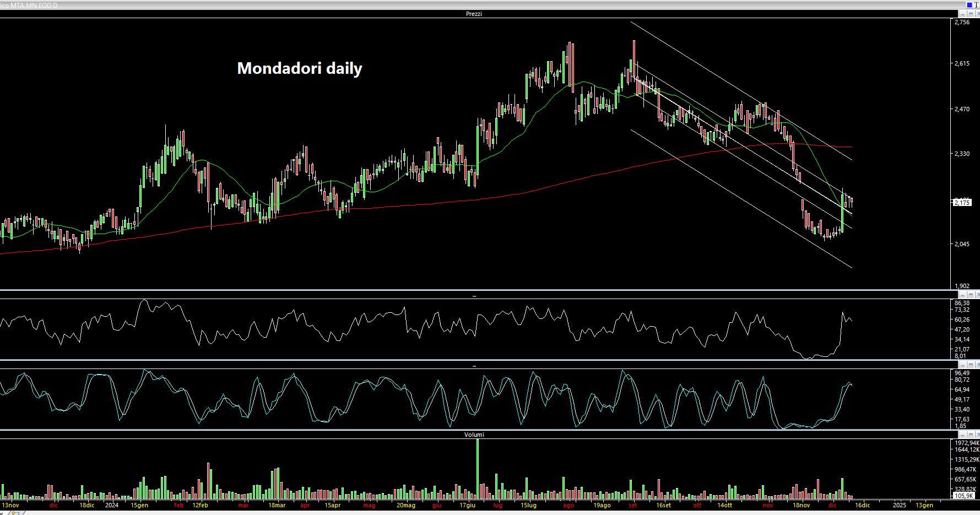Click the 1315,29K volume scale value
This screenshot has height=515, width=980.
[x=967, y=459]
